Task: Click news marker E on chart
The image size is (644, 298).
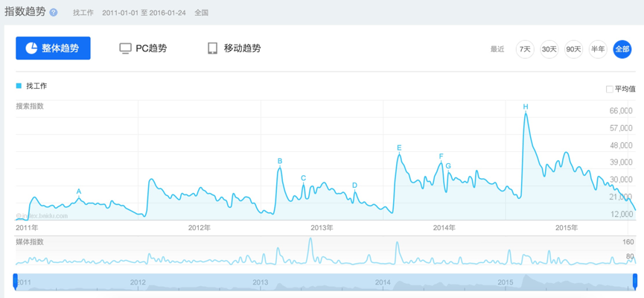Action: point(399,148)
